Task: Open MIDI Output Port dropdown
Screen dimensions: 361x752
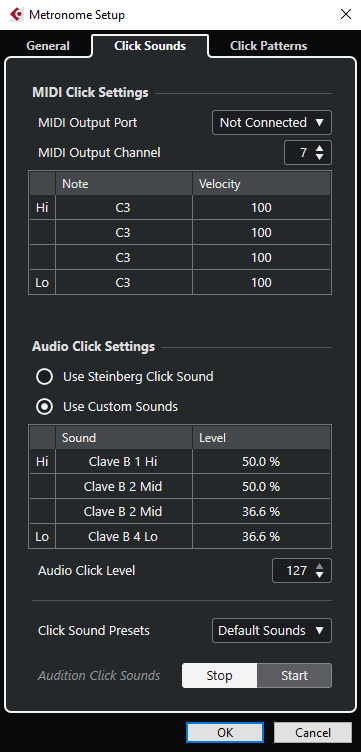Action: pos(272,123)
